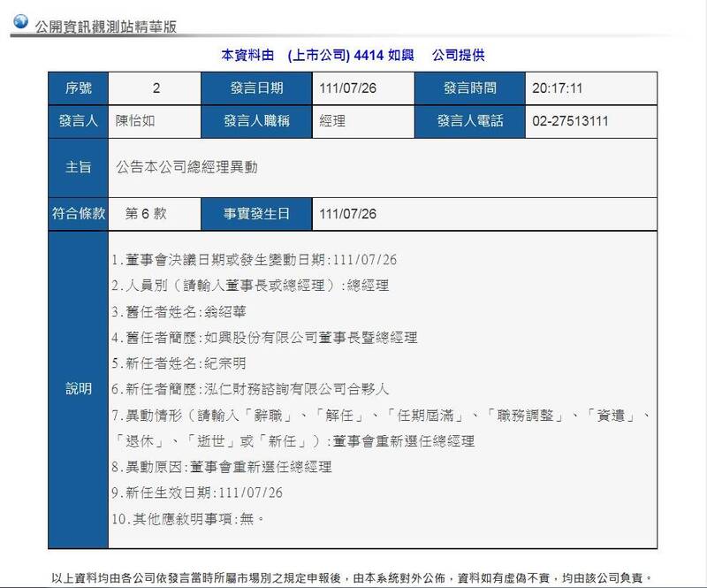Click line 7 異動情形 options text
The height and width of the screenshot is (588, 707).
(x=381, y=416)
